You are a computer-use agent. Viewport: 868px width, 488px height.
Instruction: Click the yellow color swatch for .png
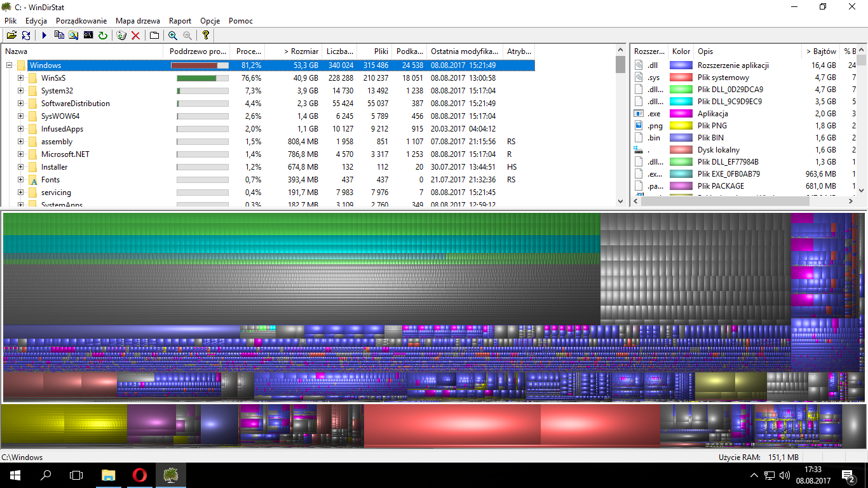click(x=681, y=126)
